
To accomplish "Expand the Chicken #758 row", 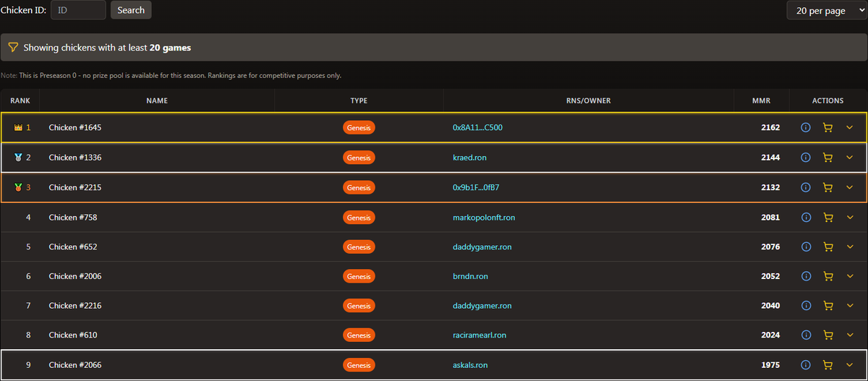I will tap(850, 217).
